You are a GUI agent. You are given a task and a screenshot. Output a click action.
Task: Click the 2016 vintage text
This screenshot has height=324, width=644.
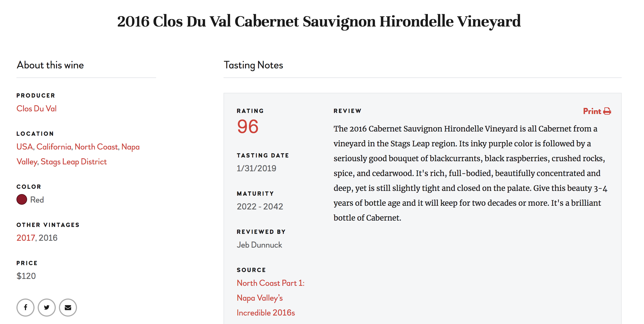48,238
